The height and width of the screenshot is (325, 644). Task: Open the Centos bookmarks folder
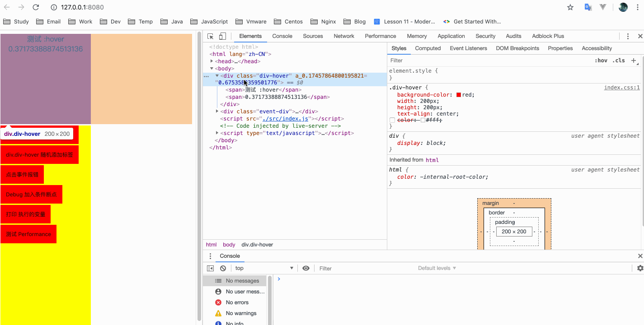(288, 22)
